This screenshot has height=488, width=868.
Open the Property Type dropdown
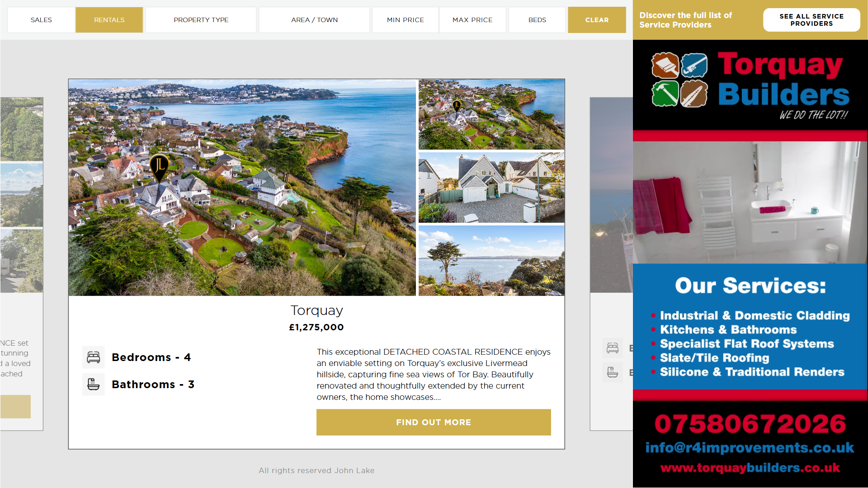(201, 20)
